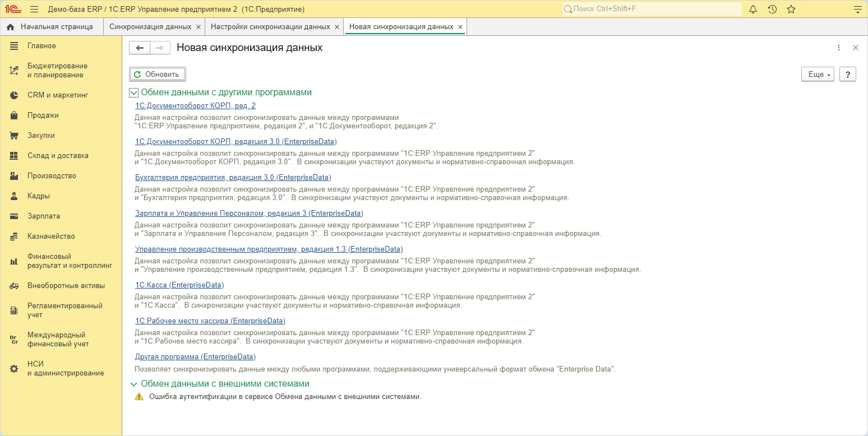Open the form's three-dot options menu
868x436 pixels.
point(839,48)
